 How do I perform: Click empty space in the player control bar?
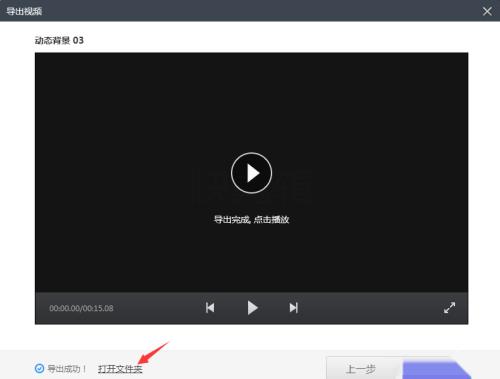367,308
